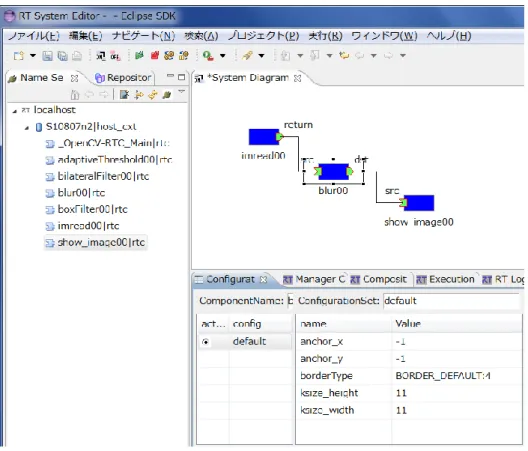Screen dimensions: 528x451
Task: Collapse the S10807n2|host_cxt tree node
Action: click(27, 128)
